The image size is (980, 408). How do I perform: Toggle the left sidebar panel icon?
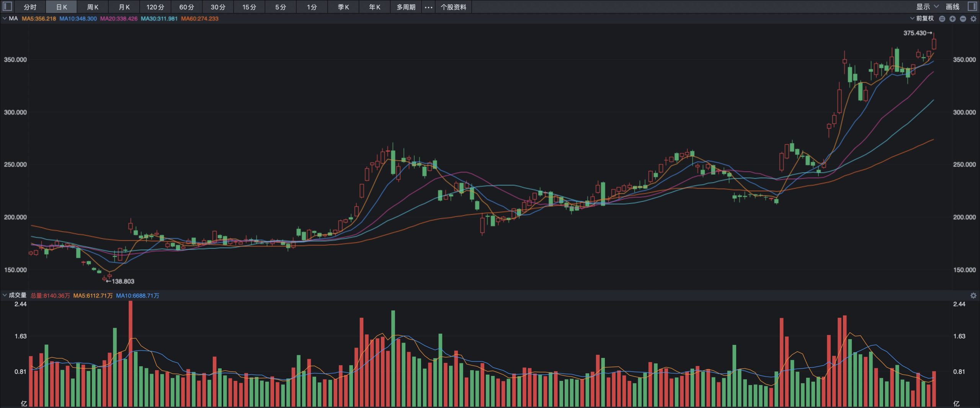tap(7, 7)
